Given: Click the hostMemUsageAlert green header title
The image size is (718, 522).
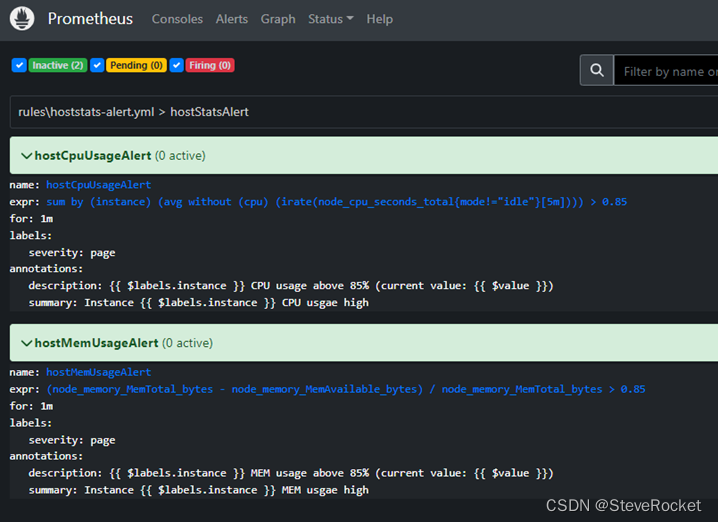Looking at the screenshot, I should click(x=97, y=343).
